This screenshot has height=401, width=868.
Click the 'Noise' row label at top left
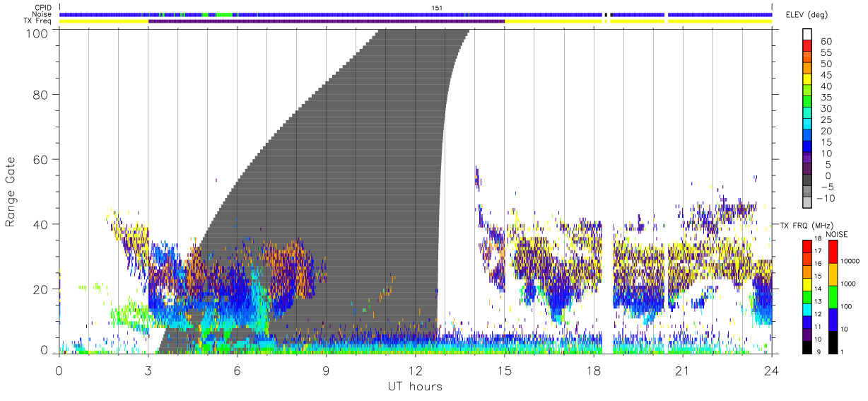(x=42, y=14)
